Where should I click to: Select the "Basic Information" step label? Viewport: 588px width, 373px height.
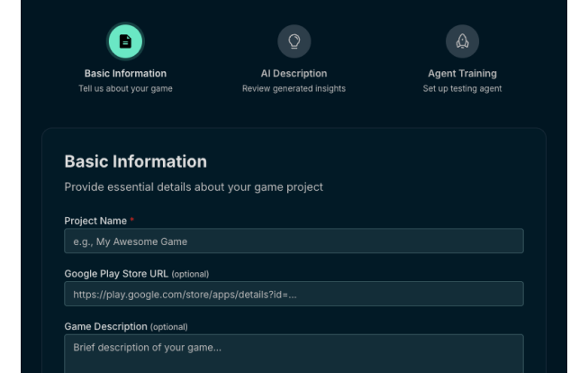(125, 73)
